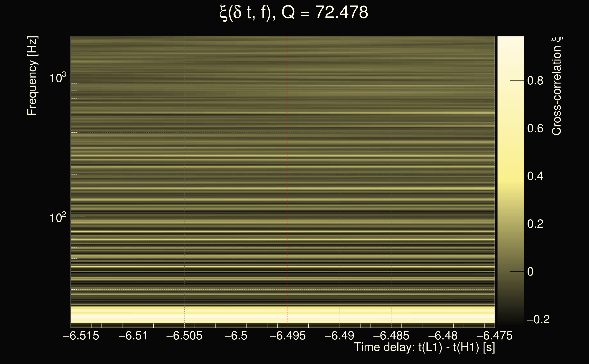Click the Frequency [Hz] axis label
This screenshot has height=364, width=589.
(32, 76)
